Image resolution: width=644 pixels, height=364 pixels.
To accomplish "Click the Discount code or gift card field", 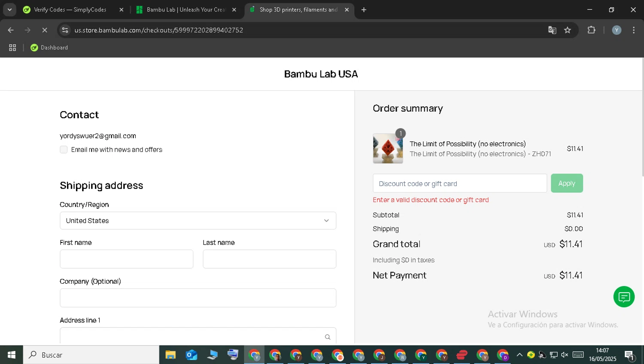I will tap(460, 184).
